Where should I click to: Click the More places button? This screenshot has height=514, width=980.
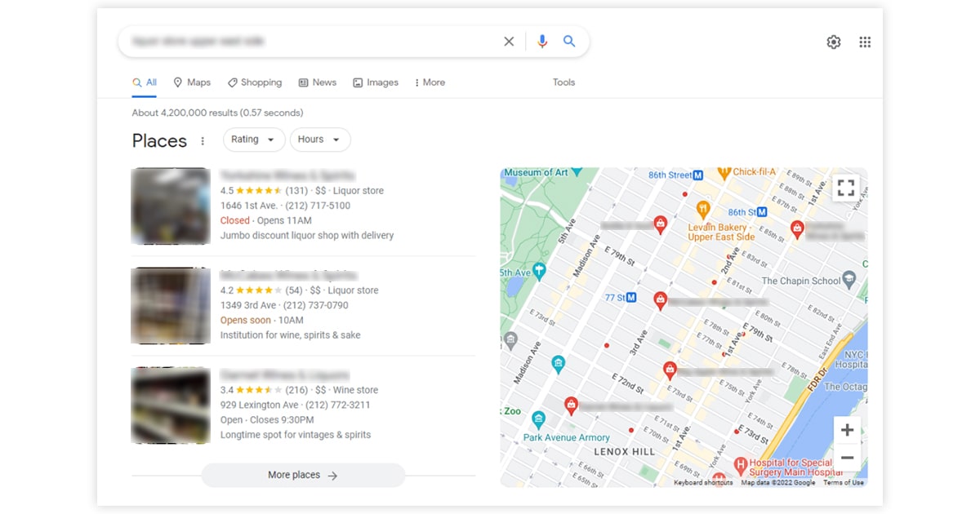coord(303,475)
